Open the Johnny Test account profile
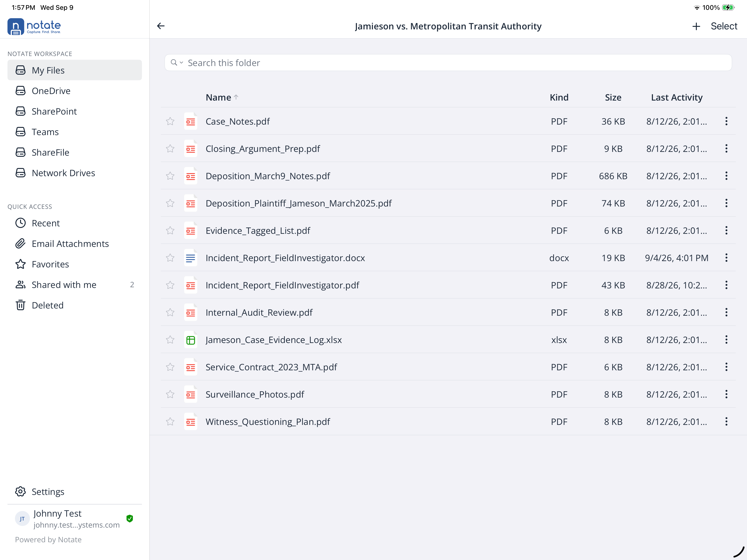747x560 pixels. tap(75, 519)
